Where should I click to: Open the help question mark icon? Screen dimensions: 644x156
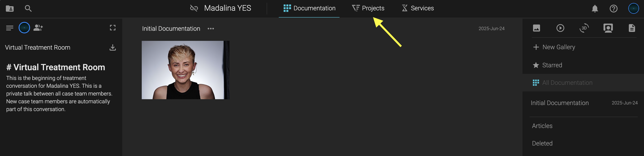coord(613,9)
